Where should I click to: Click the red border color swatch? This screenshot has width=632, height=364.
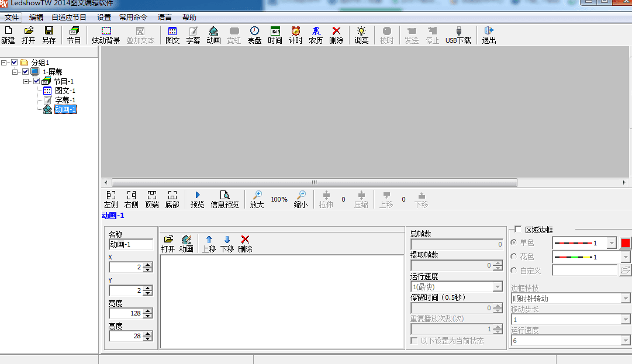626,243
